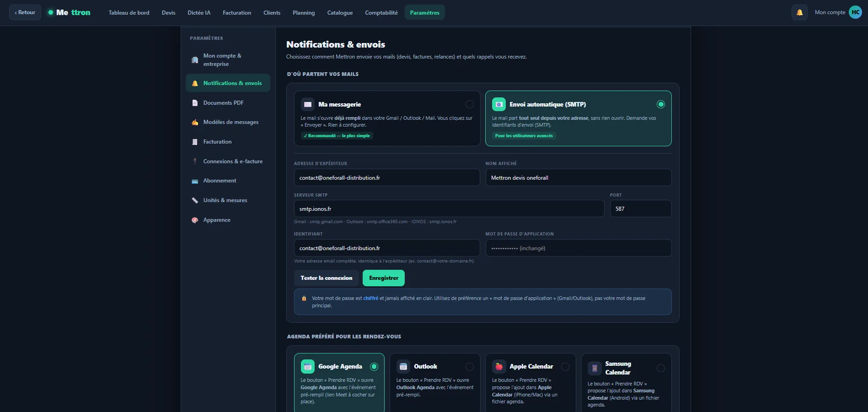Click the Nom affiché input field
The width and height of the screenshot is (868, 412).
tap(579, 177)
